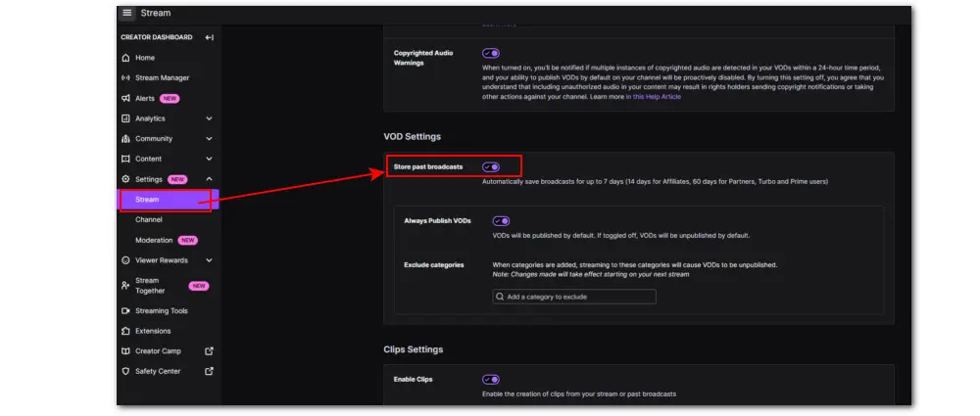
Task: Select Channel under Settings
Action: pyautogui.click(x=149, y=220)
